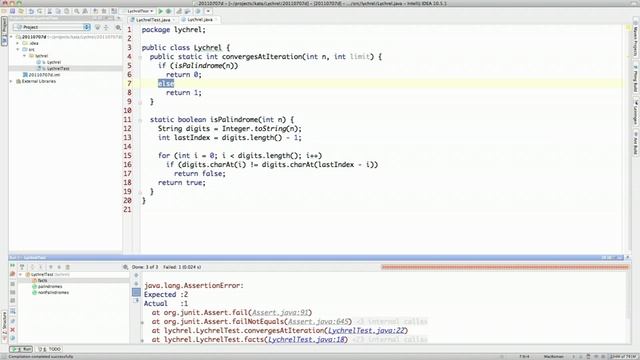Image resolution: width=640 pixels, height=360 pixels.
Task: Open the Project view combo box
Action: 52,27
